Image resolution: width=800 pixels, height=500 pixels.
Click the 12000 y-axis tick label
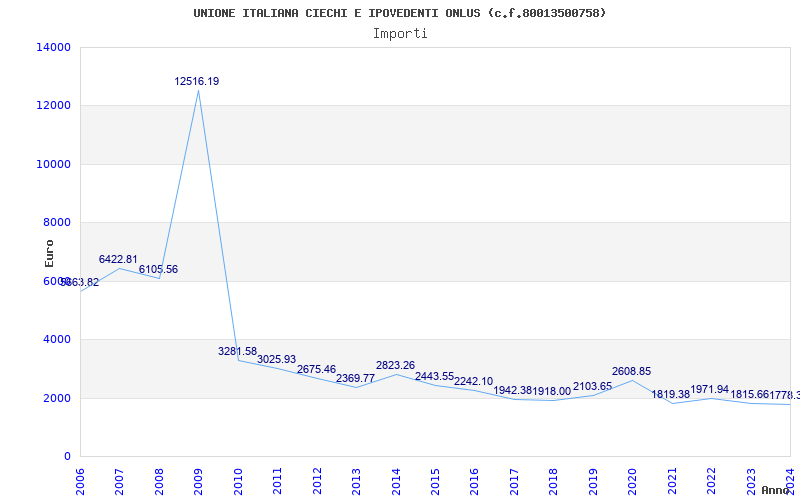(54, 106)
